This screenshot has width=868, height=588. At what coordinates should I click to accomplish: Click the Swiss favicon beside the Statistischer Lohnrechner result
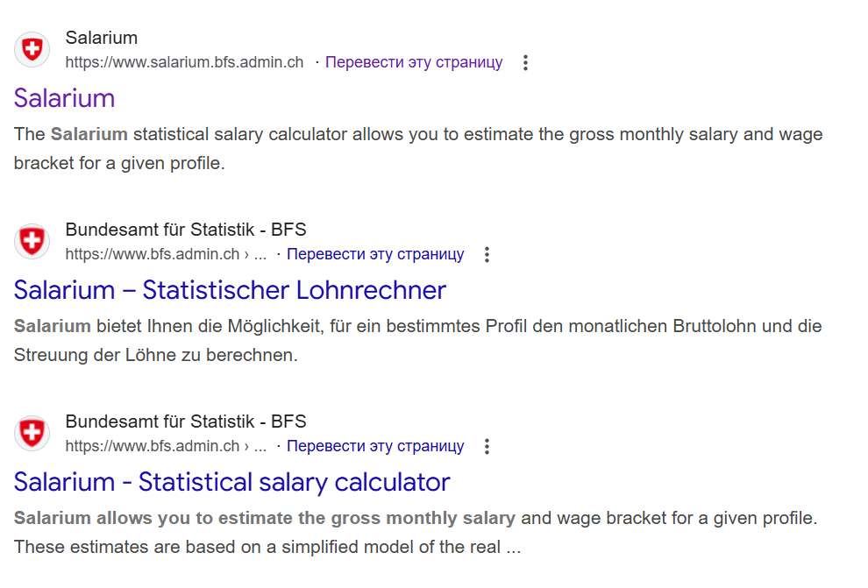[x=32, y=241]
